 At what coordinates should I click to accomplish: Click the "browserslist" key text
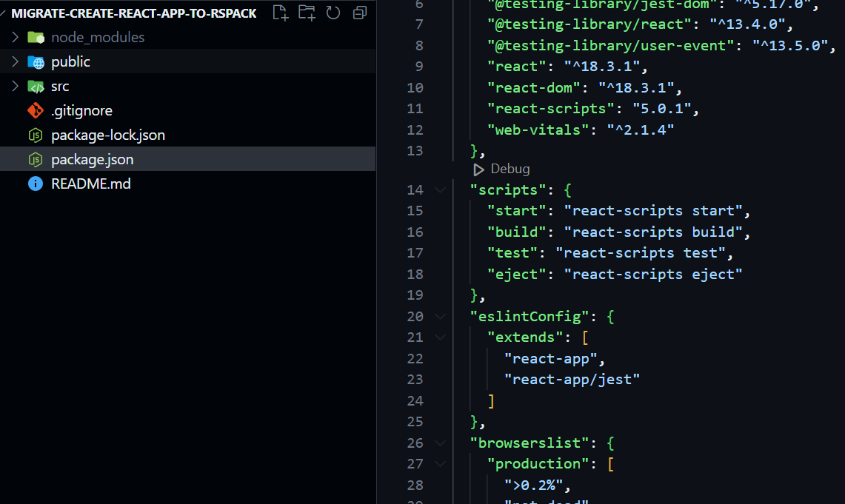[530, 443]
